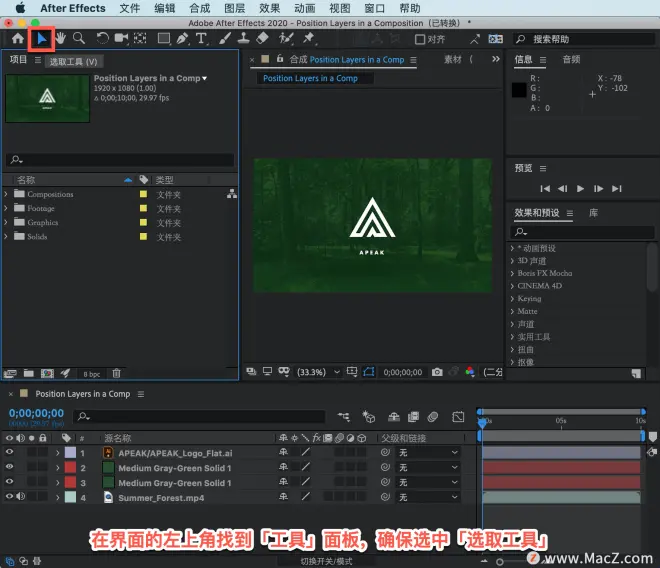Select the Selection tool arrow
The image size is (660, 568).
coord(41,39)
